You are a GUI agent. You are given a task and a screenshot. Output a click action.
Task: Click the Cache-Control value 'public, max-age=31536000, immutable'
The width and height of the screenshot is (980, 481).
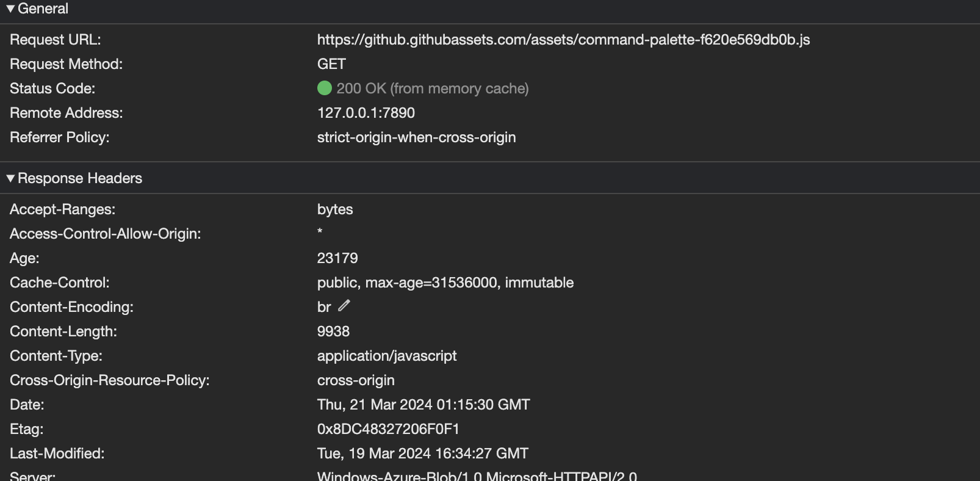[x=445, y=283]
